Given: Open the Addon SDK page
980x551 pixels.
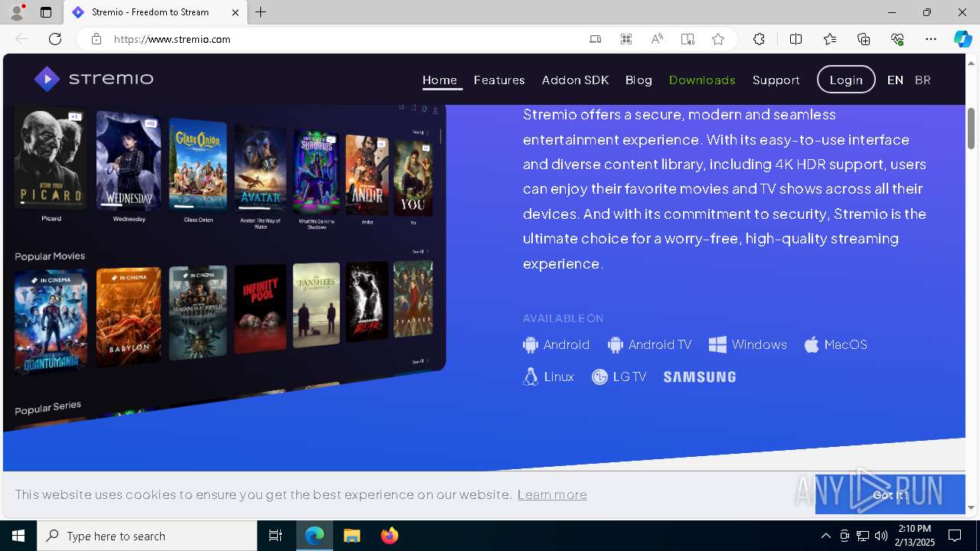Looking at the screenshot, I should tap(575, 80).
